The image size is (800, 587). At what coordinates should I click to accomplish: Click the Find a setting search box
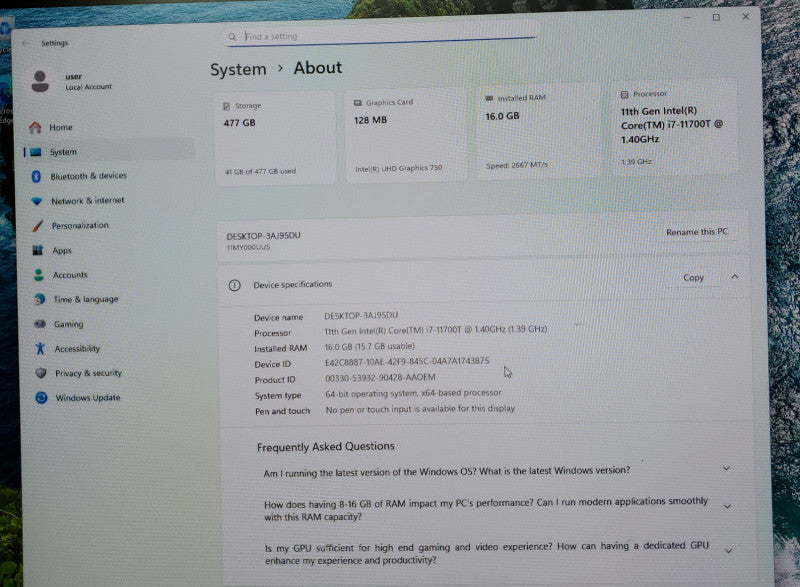click(380, 36)
